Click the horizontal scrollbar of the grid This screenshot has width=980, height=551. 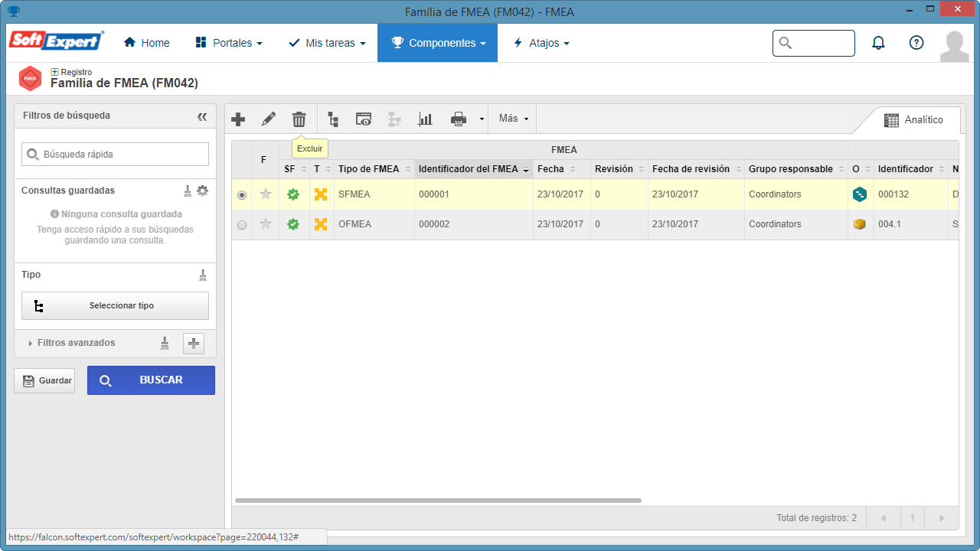click(x=438, y=500)
